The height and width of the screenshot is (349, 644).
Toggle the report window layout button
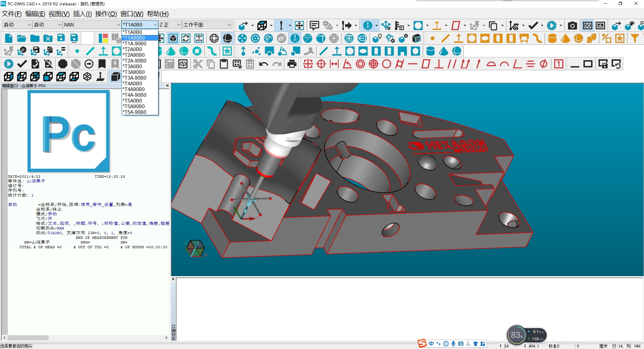(x=588, y=26)
